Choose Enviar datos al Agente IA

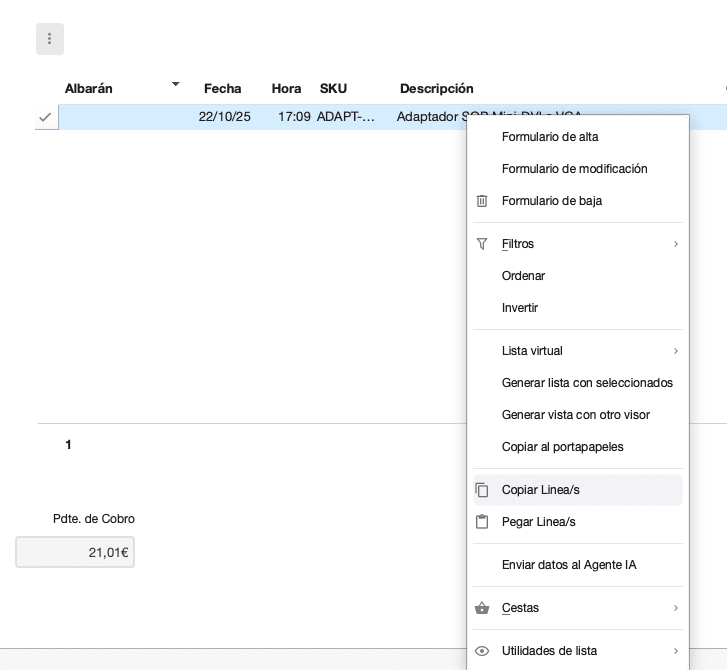(569, 565)
